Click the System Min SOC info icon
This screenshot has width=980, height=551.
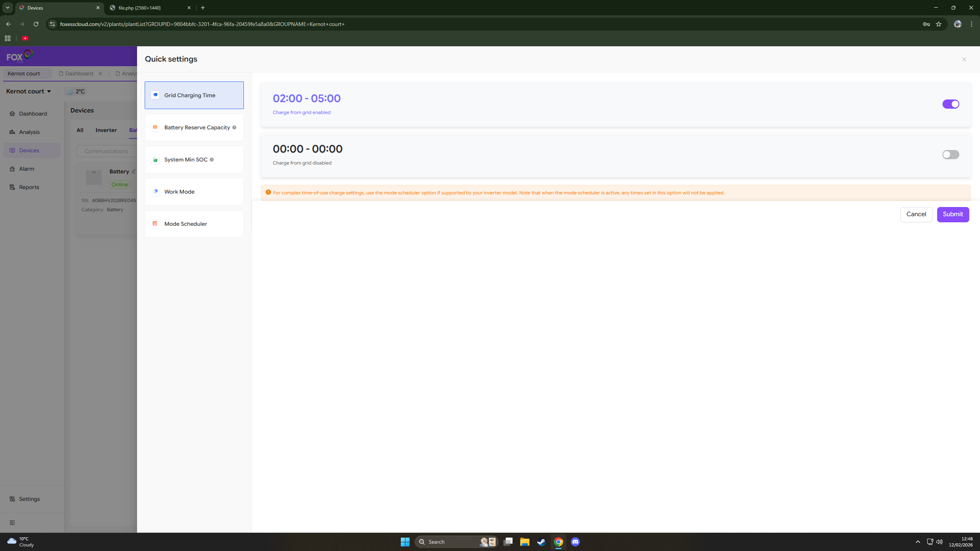click(212, 160)
